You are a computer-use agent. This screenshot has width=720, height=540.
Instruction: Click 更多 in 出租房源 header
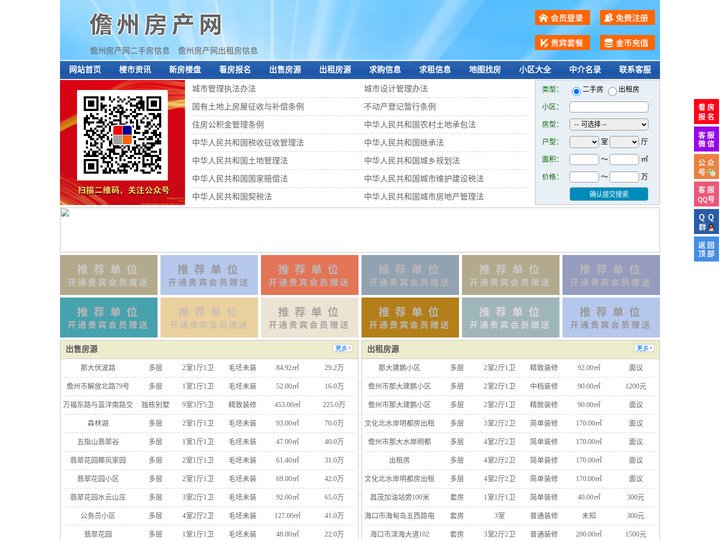point(644,348)
